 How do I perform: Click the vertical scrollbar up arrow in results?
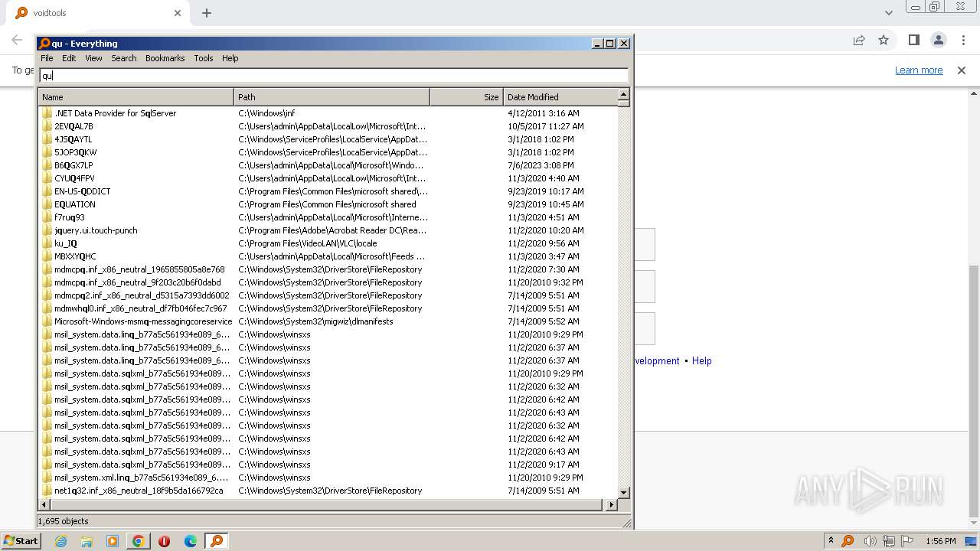[x=623, y=95]
